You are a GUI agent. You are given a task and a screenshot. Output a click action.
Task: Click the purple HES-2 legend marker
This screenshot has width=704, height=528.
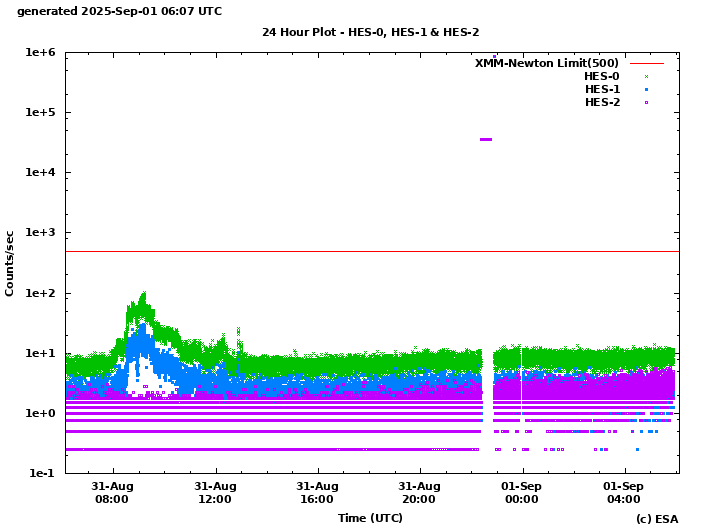[x=647, y=102]
